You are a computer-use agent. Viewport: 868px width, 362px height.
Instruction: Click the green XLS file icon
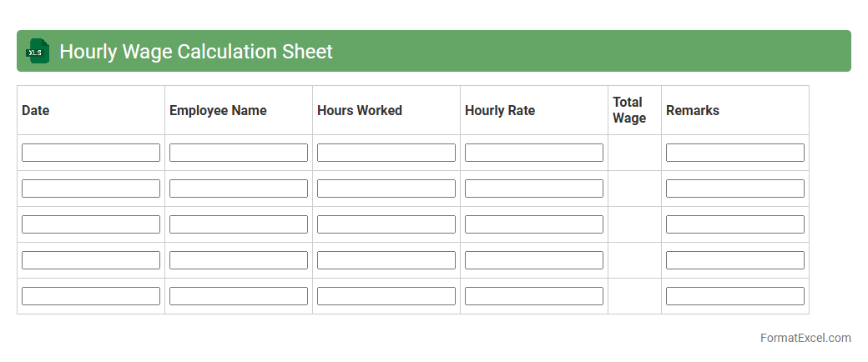[38, 51]
